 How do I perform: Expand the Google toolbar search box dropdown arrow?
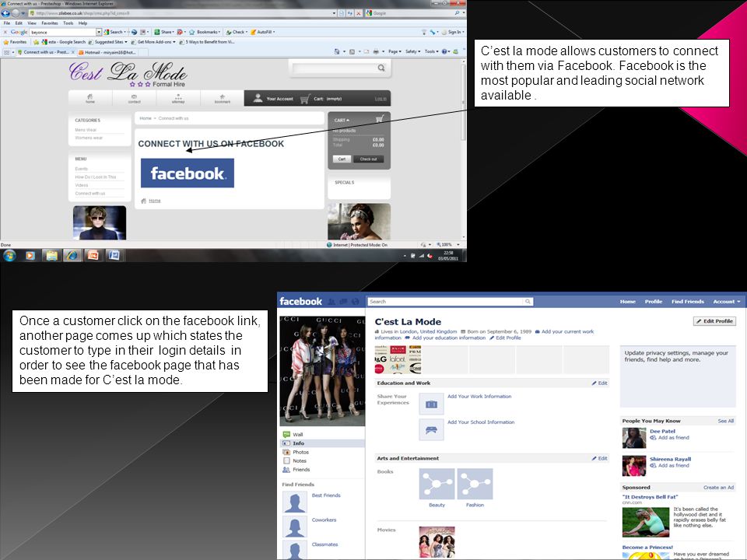[x=99, y=32]
